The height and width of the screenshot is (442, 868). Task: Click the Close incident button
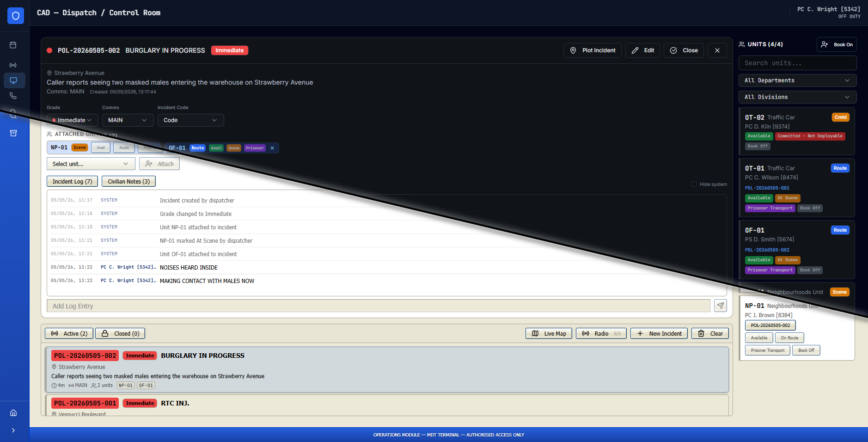click(684, 50)
